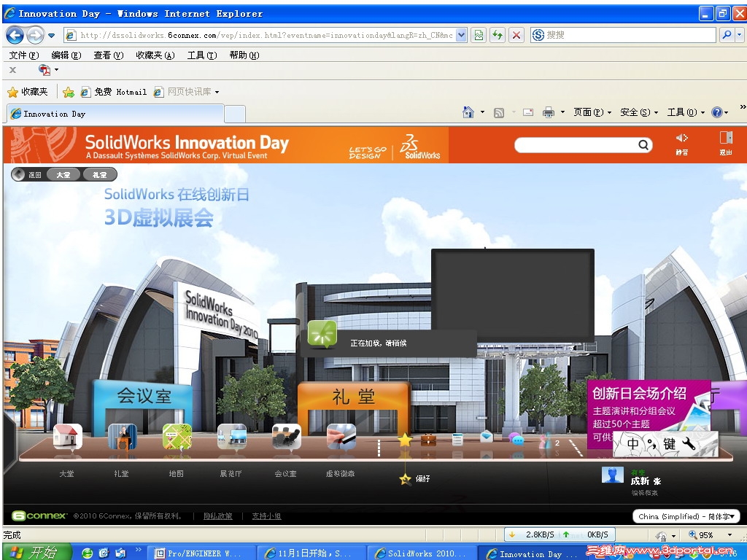Click the printer icon in command bar
The height and width of the screenshot is (560, 747).
(549, 112)
